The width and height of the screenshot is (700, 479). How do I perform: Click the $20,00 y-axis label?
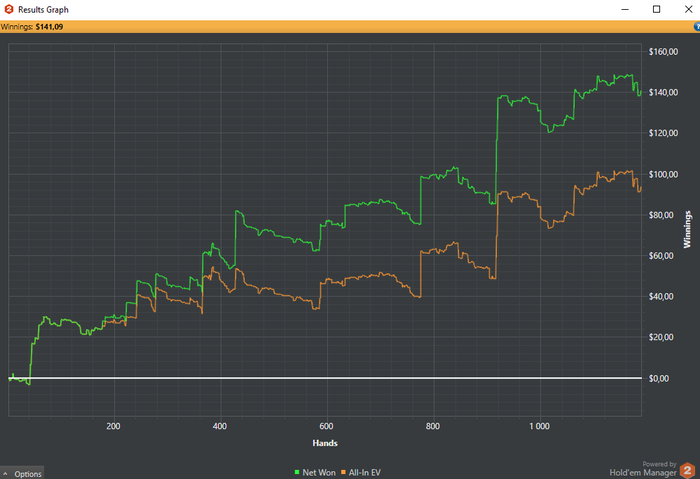[x=661, y=337]
